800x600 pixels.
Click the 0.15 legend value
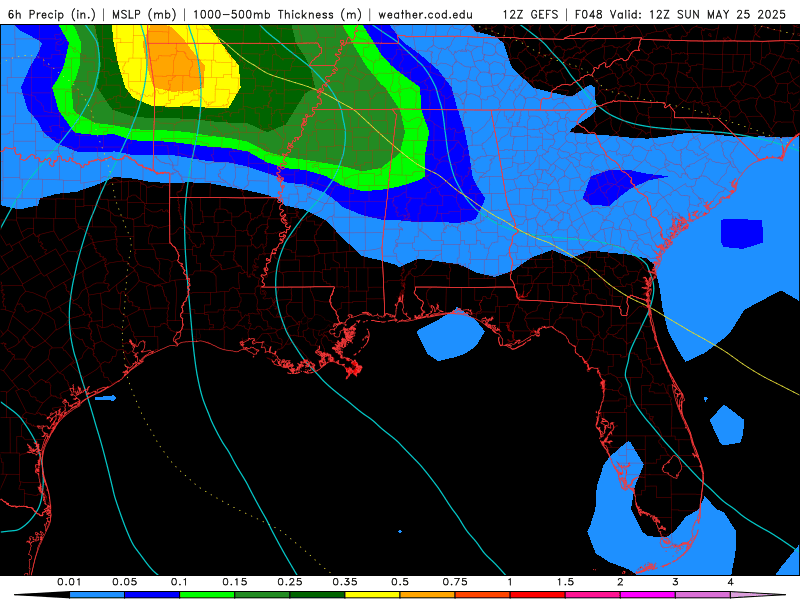click(x=235, y=582)
